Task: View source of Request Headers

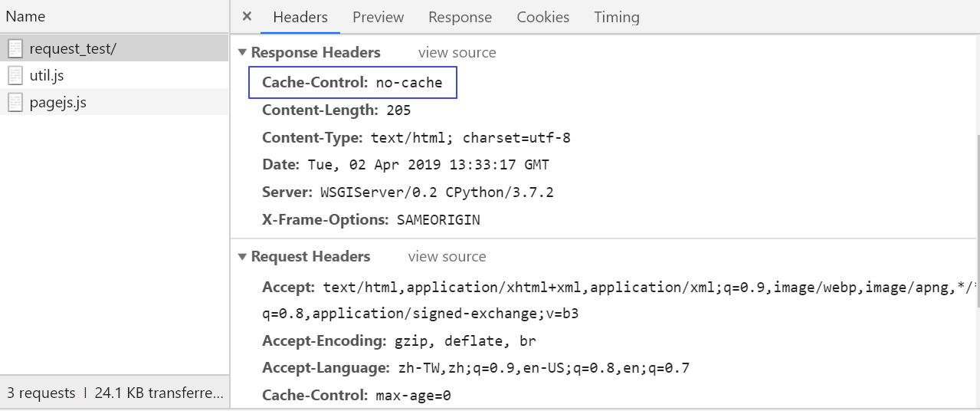Action: tap(447, 257)
